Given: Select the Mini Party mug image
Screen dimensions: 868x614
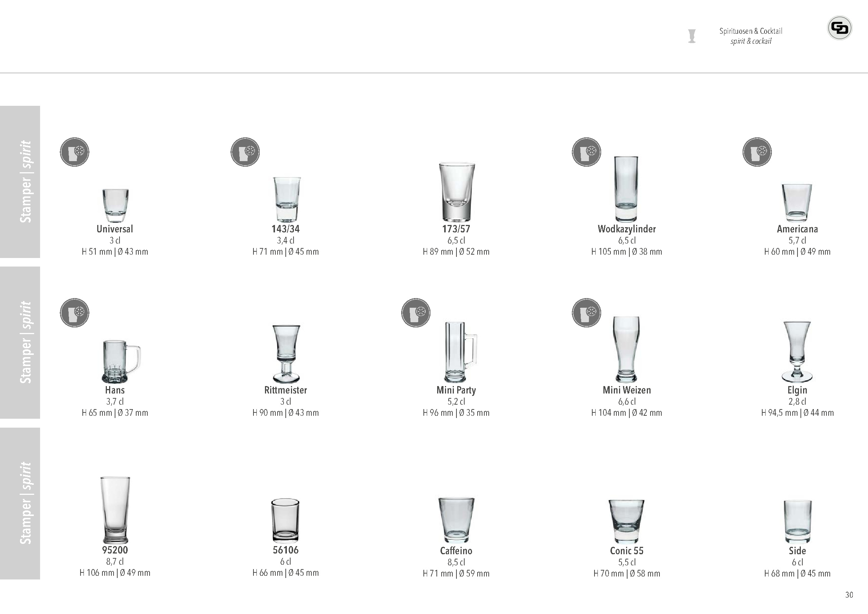Looking at the screenshot, I should [461, 352].
